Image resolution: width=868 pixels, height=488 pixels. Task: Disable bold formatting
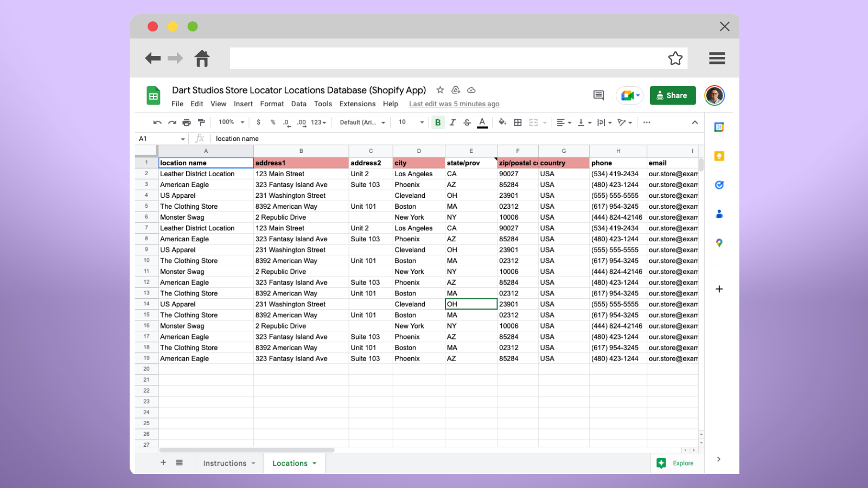click(x=438, y=122)
